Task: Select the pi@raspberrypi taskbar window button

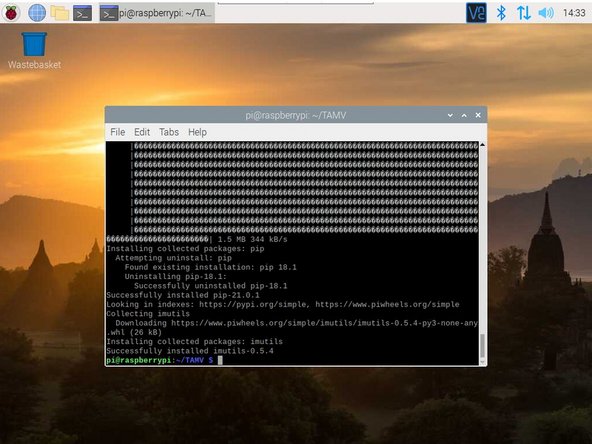Action: coord(156,13)
